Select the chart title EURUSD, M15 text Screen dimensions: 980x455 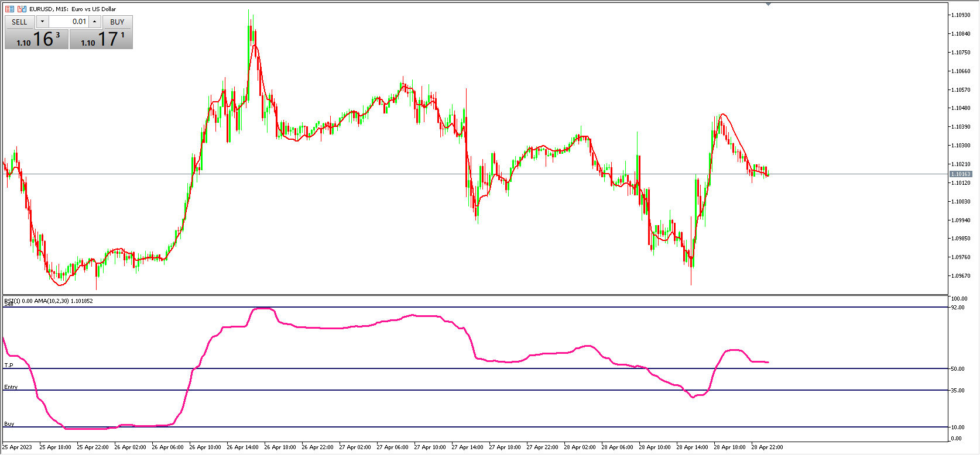pyautogui.click(x=73, y=9)
